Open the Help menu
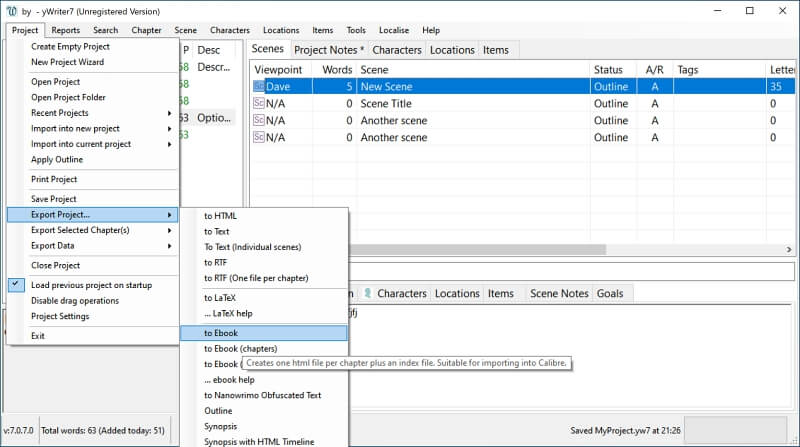800x447 pixels. point(431,30)
